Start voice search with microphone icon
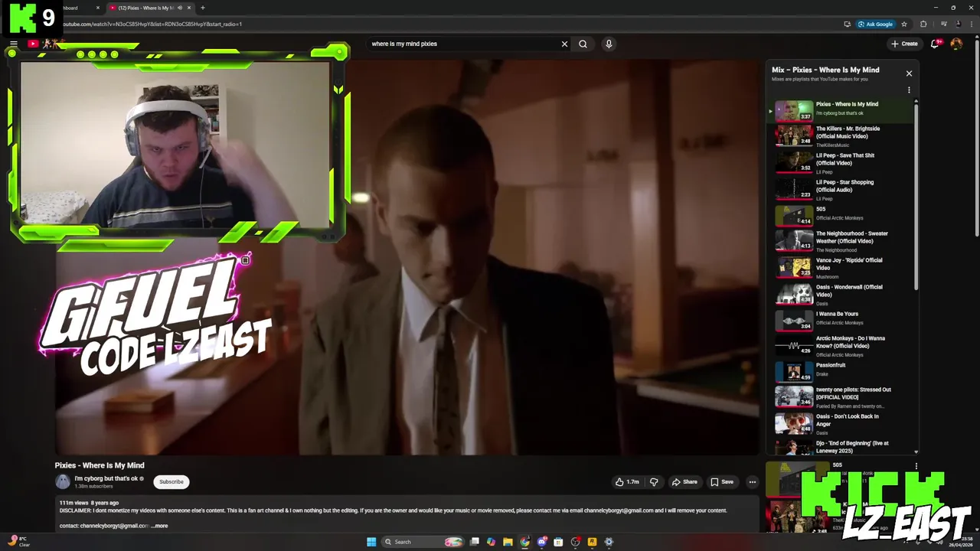 click(x=609, y=44)
